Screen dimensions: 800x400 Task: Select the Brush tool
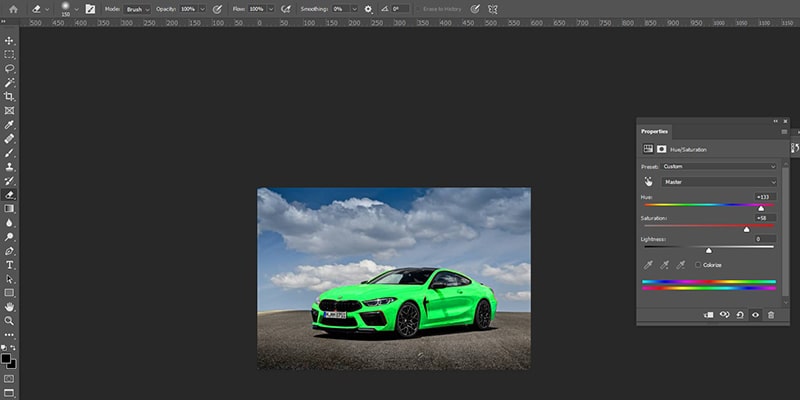coord(9,153)
